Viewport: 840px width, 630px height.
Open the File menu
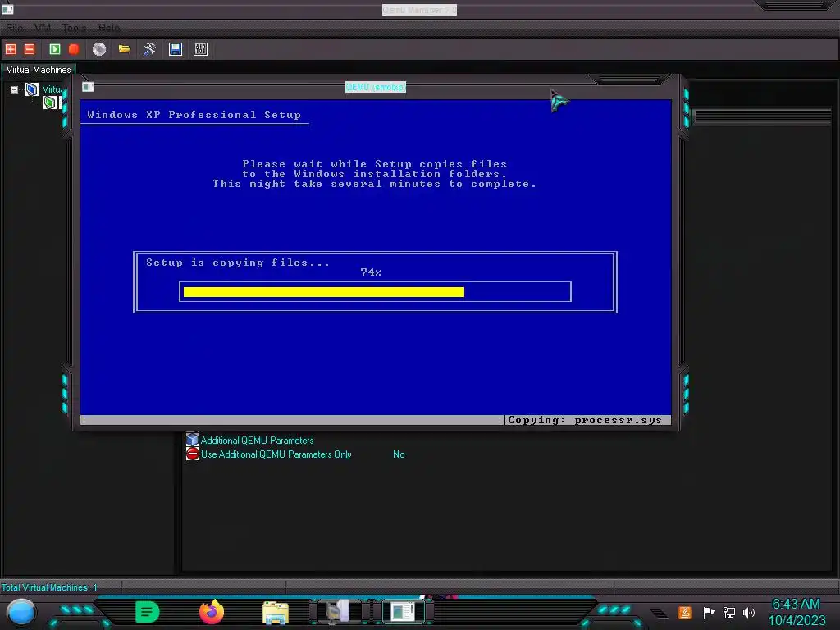tap(14, 28)
